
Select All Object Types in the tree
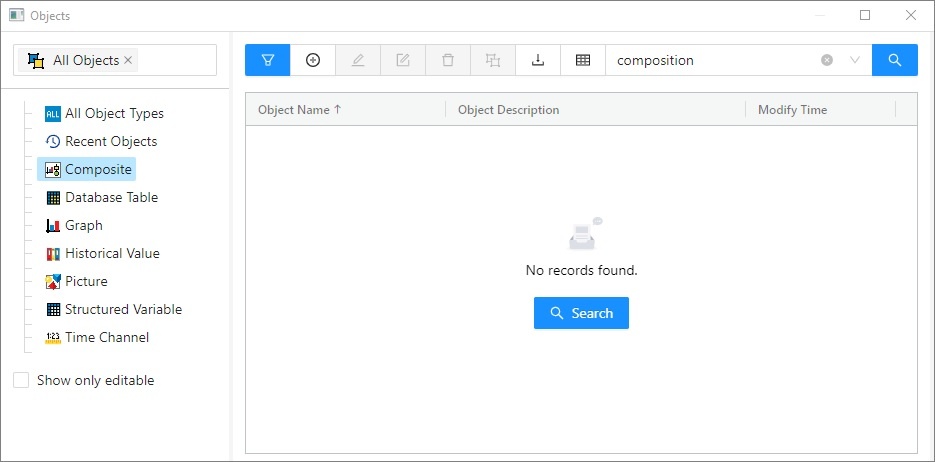point(113,114)
